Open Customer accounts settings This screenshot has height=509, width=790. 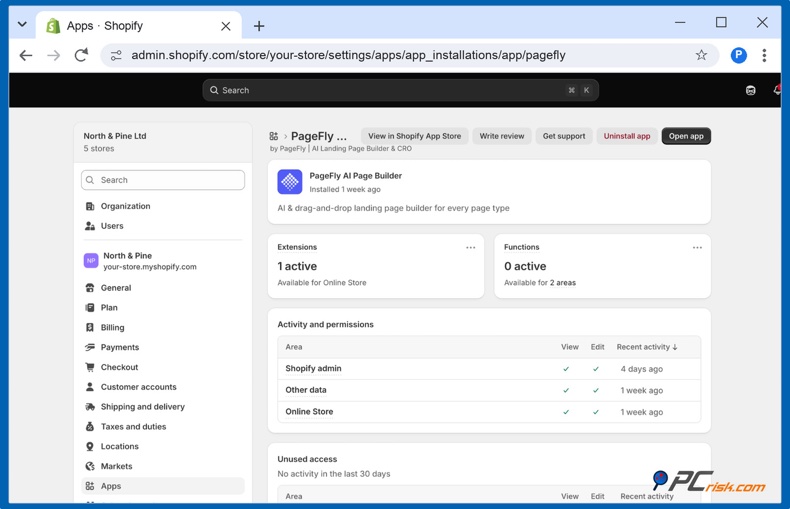pos(163,387)
